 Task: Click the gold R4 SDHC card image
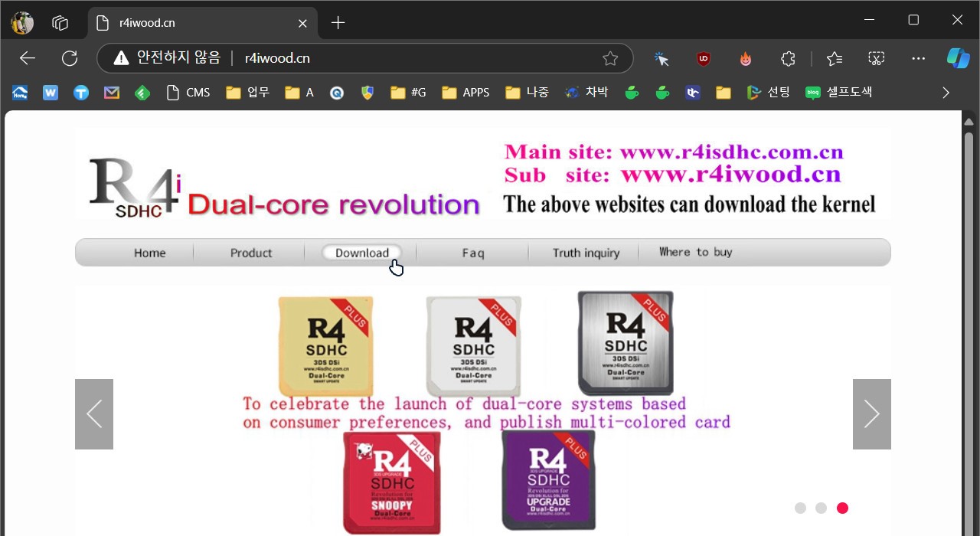(325, 346)
